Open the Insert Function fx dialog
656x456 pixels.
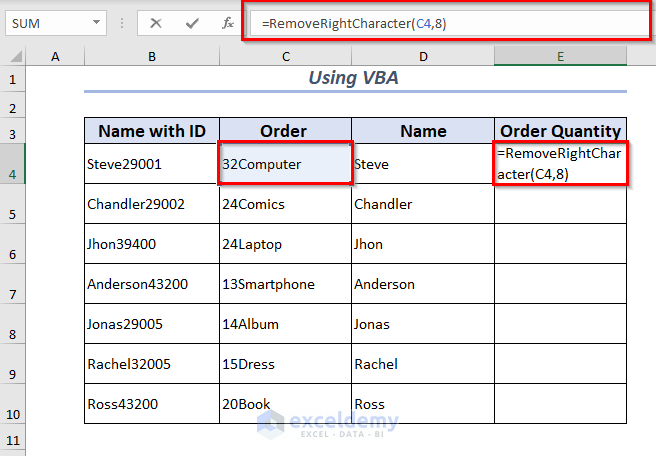[227, 23]
